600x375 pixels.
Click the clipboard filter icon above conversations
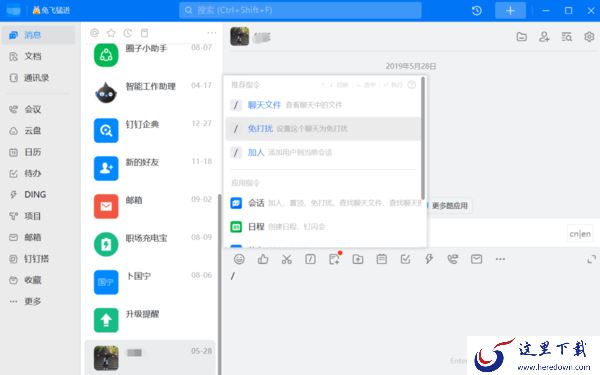coord(144,33)
